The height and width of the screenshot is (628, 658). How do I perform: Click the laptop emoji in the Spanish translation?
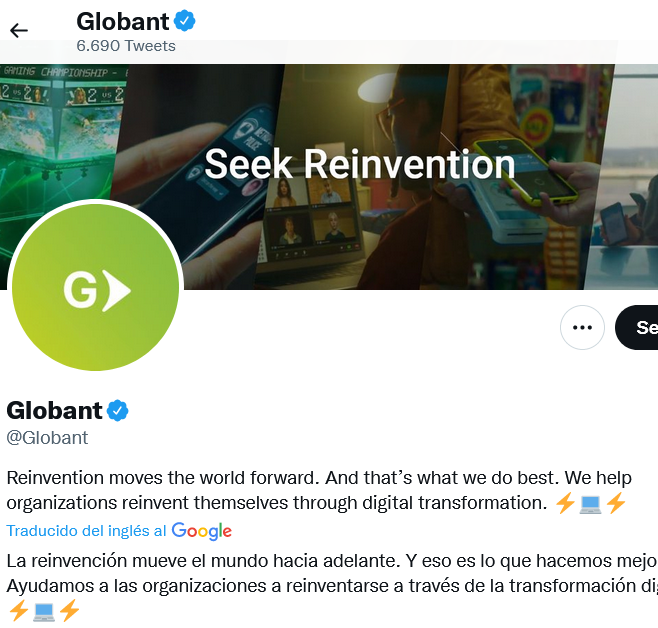[x=44, y=611]
